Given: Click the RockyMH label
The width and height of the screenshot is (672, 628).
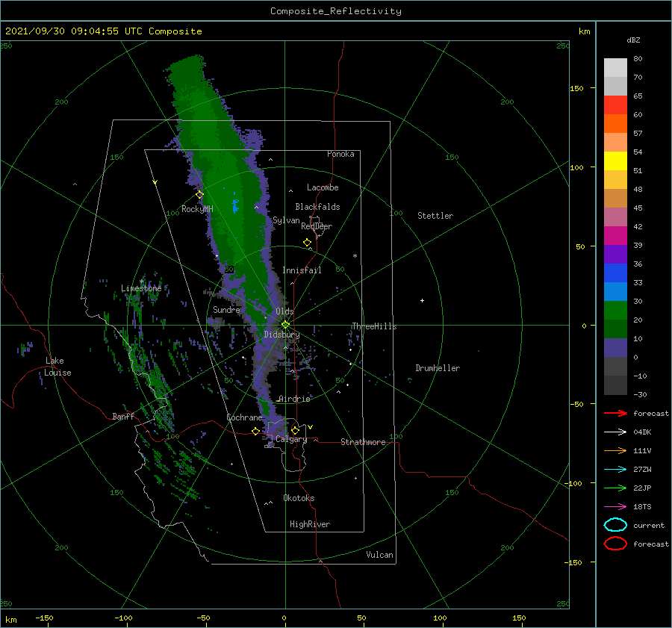Looking at the screenshot, I should click(197, 209).
